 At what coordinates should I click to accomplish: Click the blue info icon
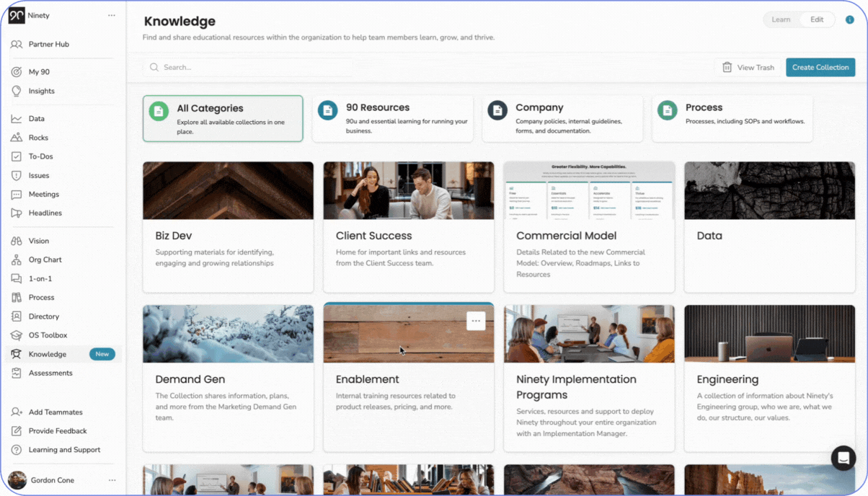(850, 19)
